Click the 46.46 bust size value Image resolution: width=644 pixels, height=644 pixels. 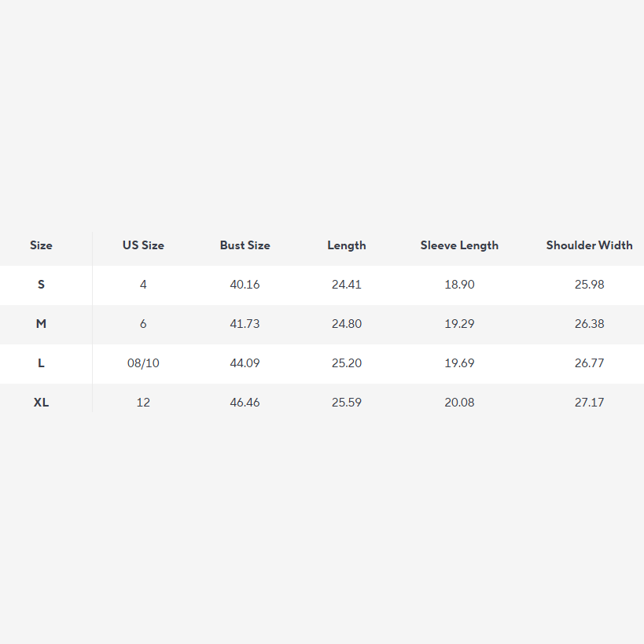coord(245,403)
